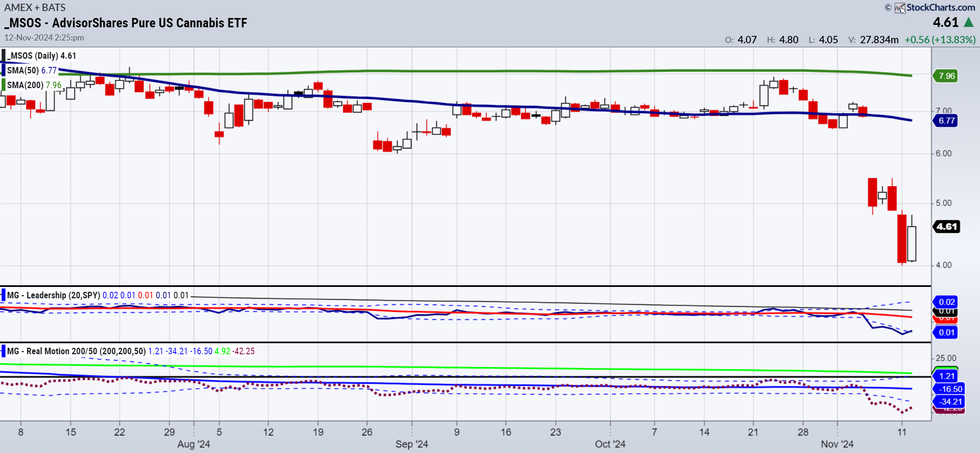Click the 'SMA(200) 7.96' legend label
Viewport: 980px width, 453px height.
click(34, 85)
